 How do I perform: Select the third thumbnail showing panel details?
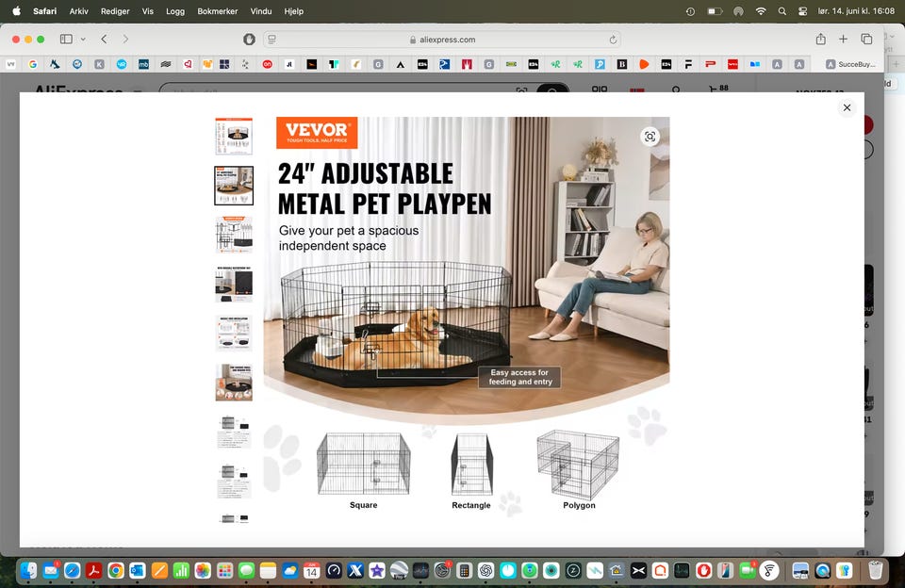[234, 235]
